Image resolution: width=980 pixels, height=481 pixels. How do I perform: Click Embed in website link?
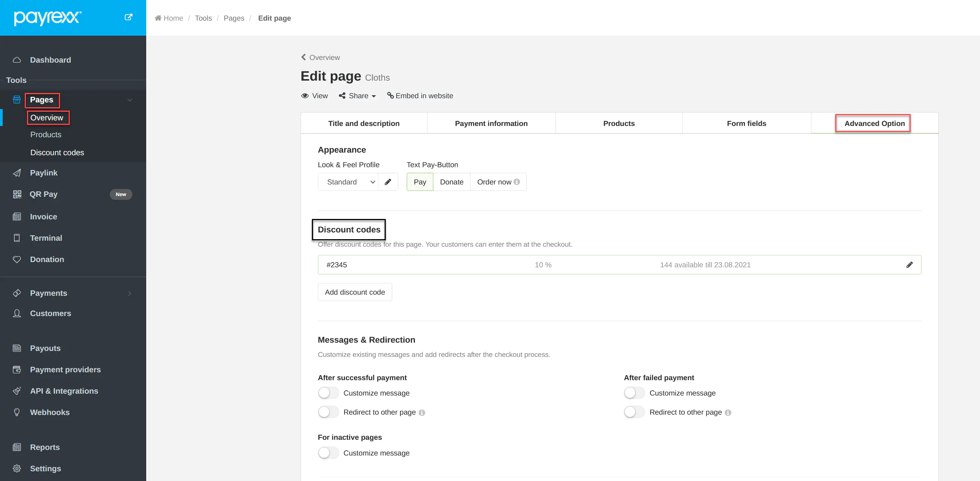tap(420, 96)
